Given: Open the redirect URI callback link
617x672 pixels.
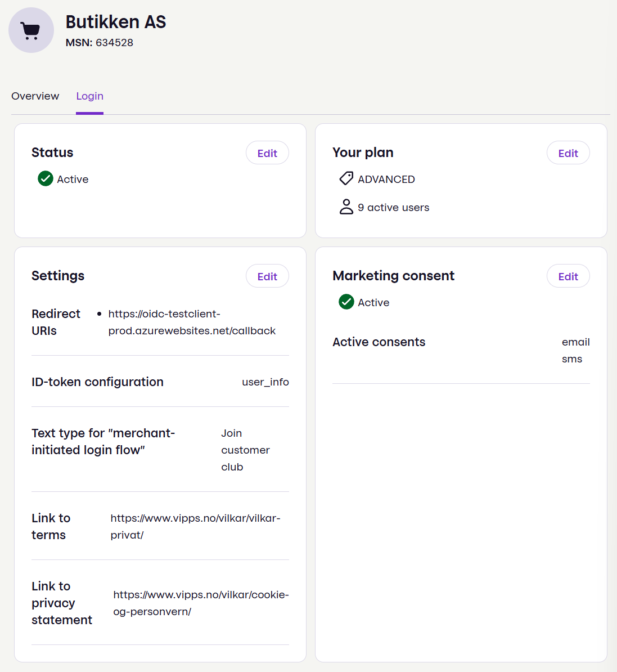Looking at the screenshot, I should click(x=191, y=322).
